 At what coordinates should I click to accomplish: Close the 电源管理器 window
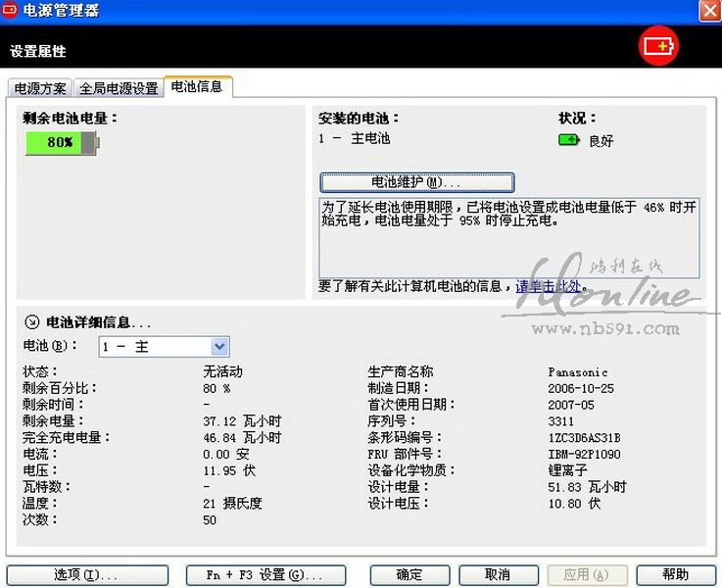(709, 11)
